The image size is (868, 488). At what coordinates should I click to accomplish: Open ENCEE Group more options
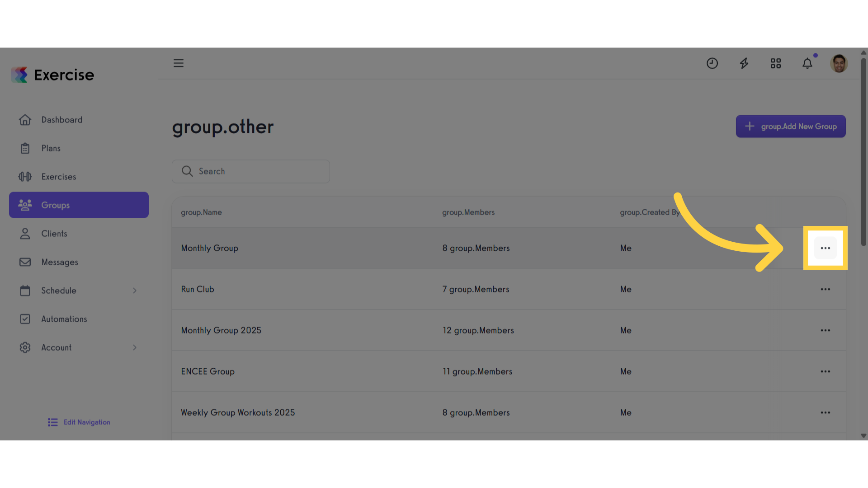click(826, 371)
